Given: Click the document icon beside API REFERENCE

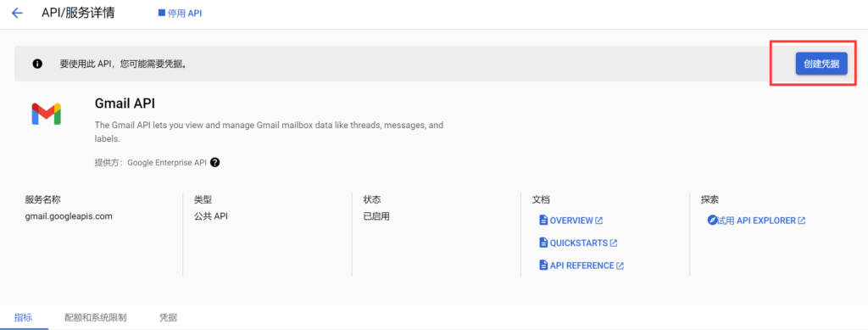Looking at the screenshot, I should [x=543, y=266].
